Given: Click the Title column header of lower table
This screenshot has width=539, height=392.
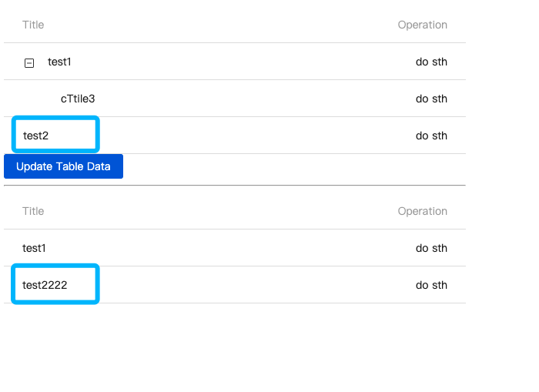Looking at the screenshot, I should tap(33, 211).
